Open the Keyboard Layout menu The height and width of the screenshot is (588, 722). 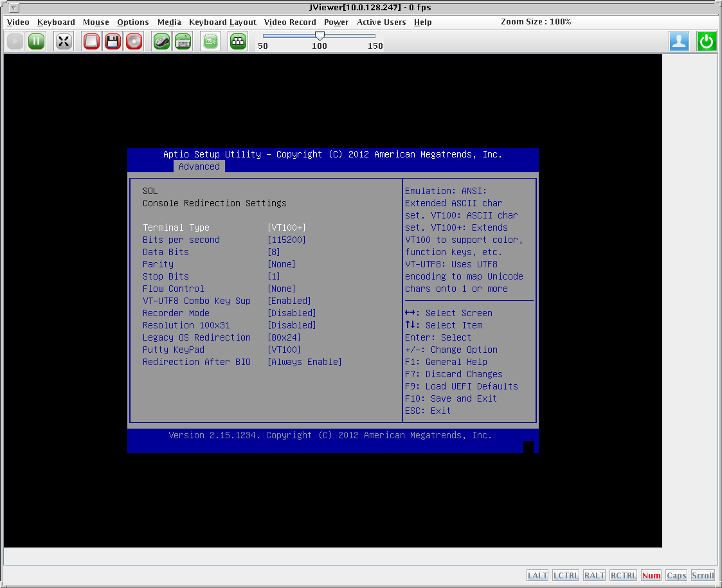point(222,22)
